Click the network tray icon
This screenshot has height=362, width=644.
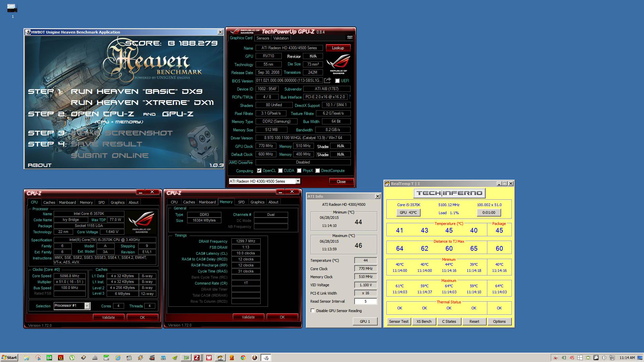pyautogui.click(x=612, y=358)
